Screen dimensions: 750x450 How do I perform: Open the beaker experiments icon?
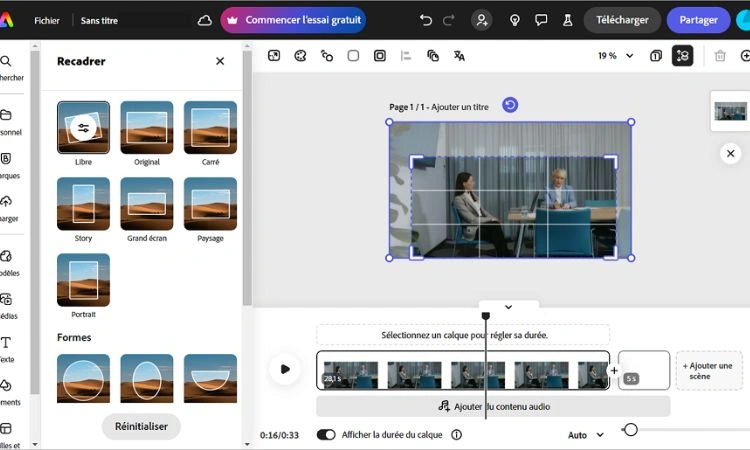point(567,20)
